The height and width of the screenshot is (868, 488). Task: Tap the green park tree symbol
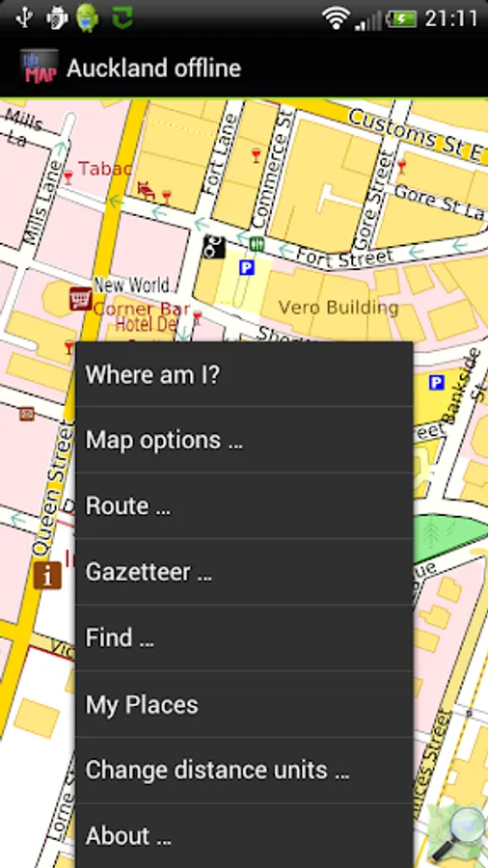pyautogui.click(x=430, y=533)
